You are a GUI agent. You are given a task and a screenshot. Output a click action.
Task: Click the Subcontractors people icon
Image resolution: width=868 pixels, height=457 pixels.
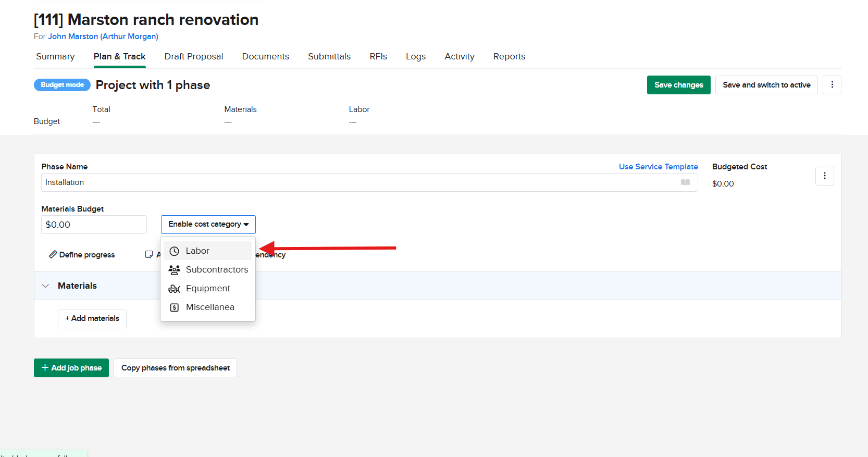click(x=175, y=270)
